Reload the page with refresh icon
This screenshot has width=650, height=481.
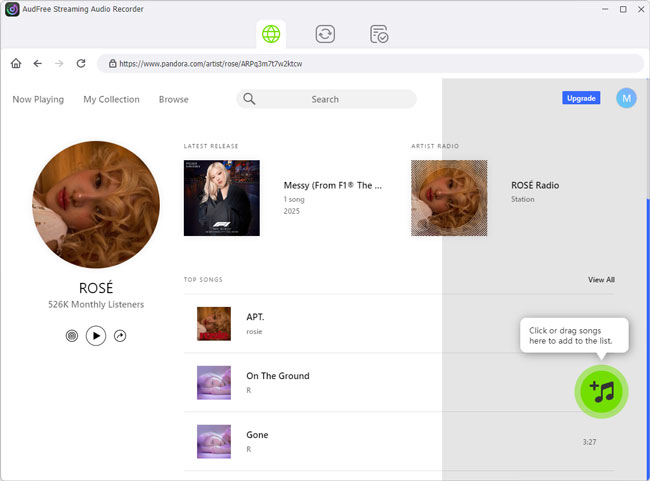pos(81,63)
